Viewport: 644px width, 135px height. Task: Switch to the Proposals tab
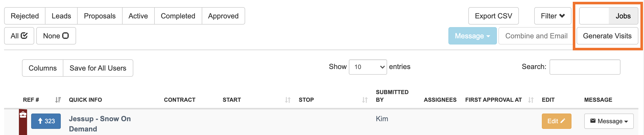coord(100,16)
